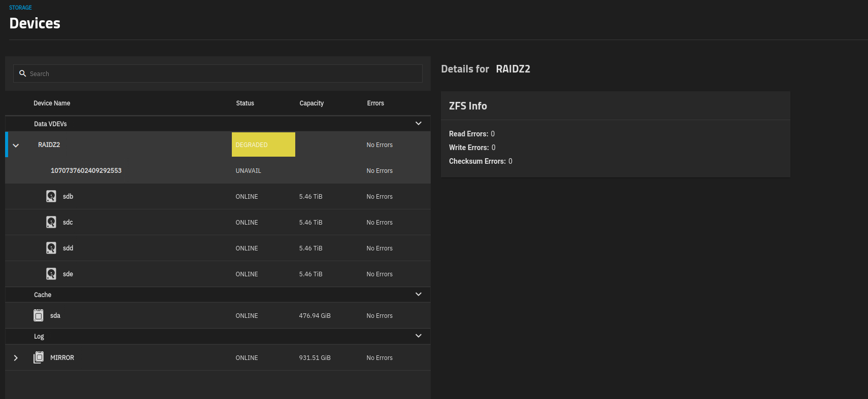Select the sde disk row
868x399 pixels.
218,274
